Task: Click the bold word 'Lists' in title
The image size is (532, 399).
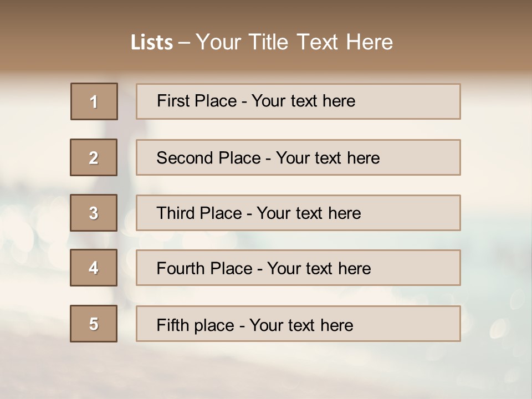Action: (152, 43)
